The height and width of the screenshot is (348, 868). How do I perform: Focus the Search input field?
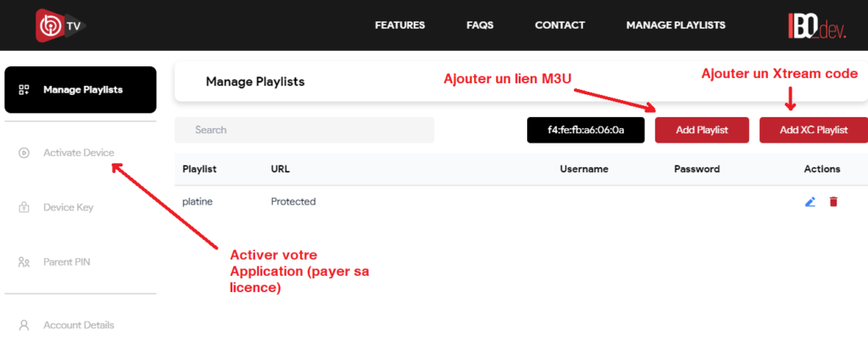304,130
